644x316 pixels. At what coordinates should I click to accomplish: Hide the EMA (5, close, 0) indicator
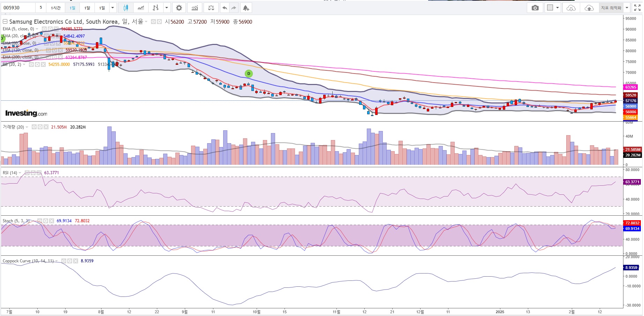(x=45, y=29)
